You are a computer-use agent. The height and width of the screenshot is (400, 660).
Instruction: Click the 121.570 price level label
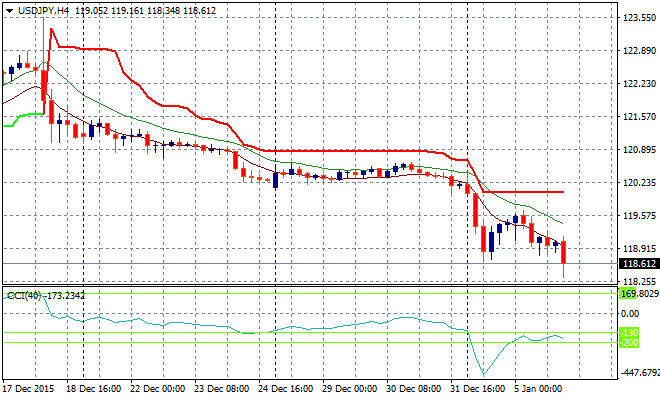pyautogui.click(x=639, y=117)
